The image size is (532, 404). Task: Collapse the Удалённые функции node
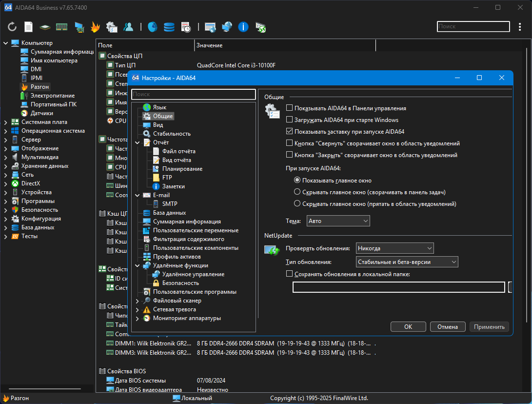point(138,265)
